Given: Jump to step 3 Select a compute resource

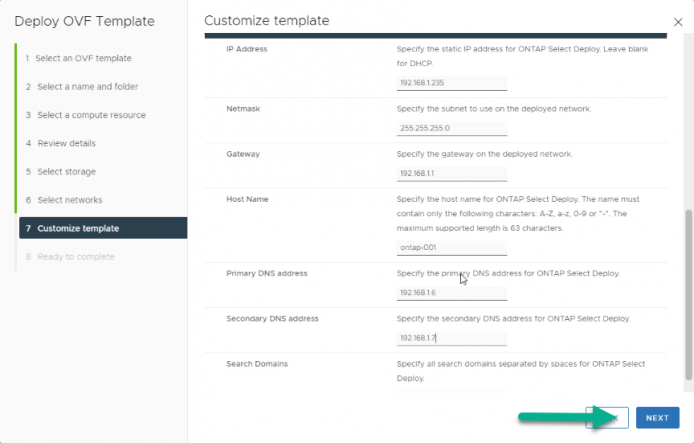Looking at the screenshot, I should [85, 115].
